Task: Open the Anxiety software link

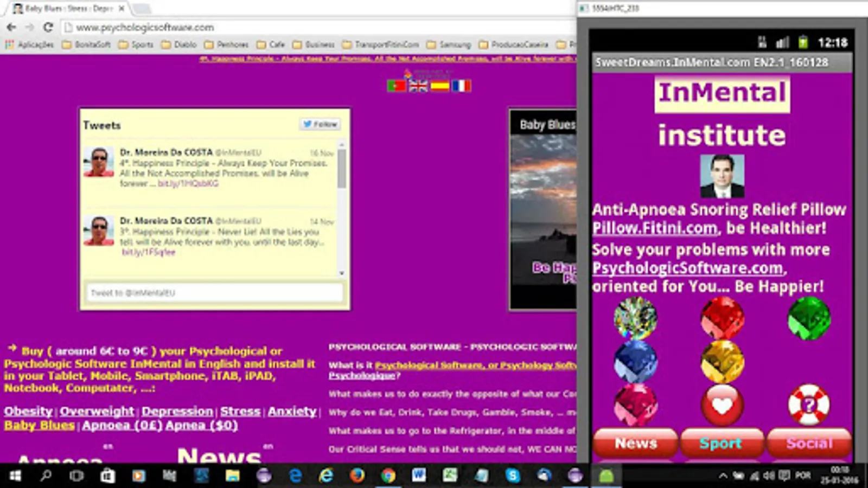Action: (x=292, y=411)
